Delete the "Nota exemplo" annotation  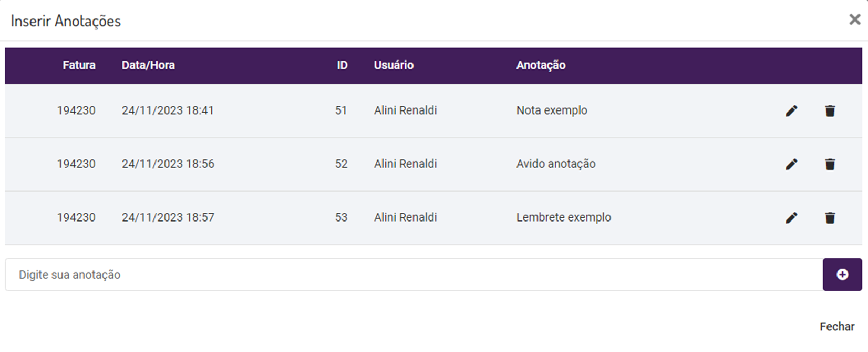830,111
